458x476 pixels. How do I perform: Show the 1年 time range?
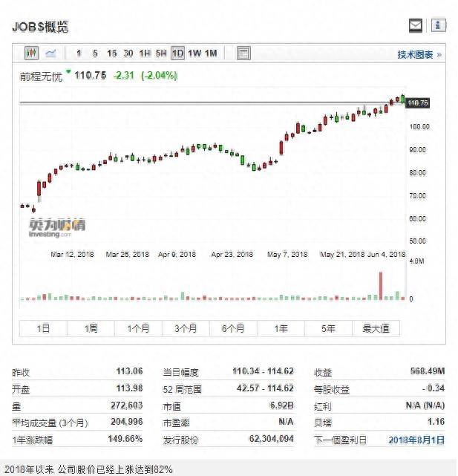click(x=281, y=328)
